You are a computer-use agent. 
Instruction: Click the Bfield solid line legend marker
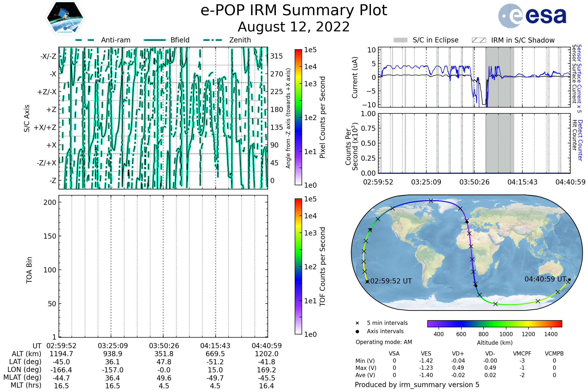[x=155, y=40]
